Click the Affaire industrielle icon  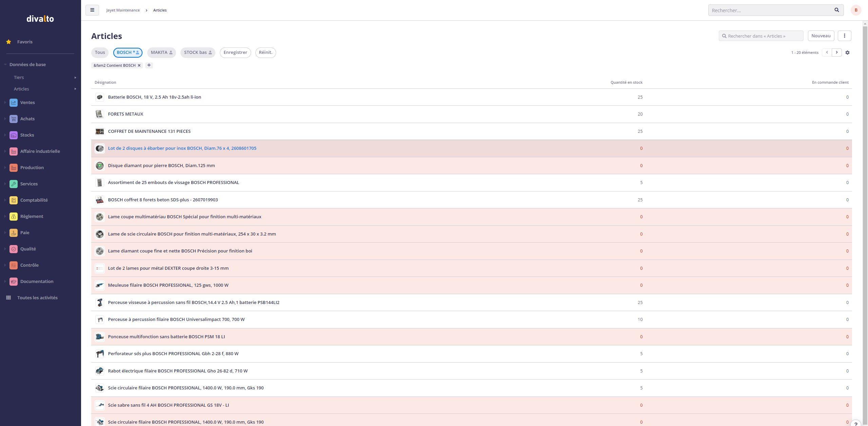pos(14,151)
